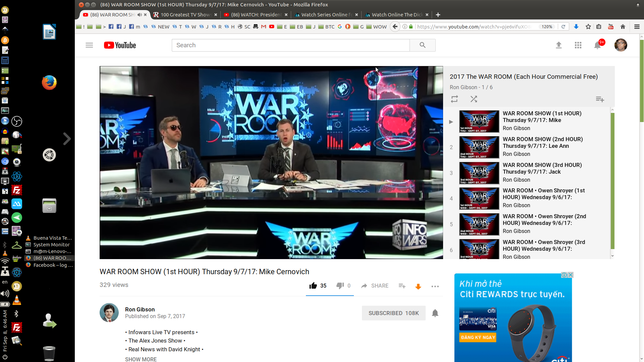Image resolution: width=644 pixels, height=362 pixels.
Task: Save the playlist with add-to-library icon
Action: [x=600, y=99]
